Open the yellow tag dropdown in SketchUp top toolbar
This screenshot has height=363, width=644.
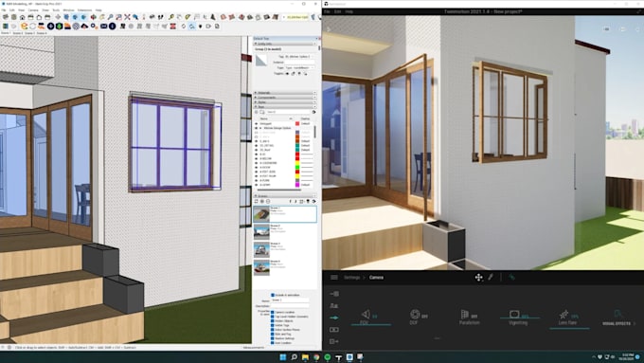point(296,17)
